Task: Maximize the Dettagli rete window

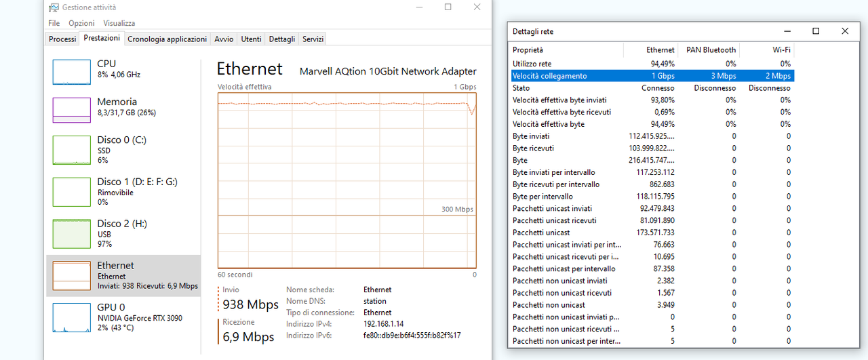Action: [816, 31]
